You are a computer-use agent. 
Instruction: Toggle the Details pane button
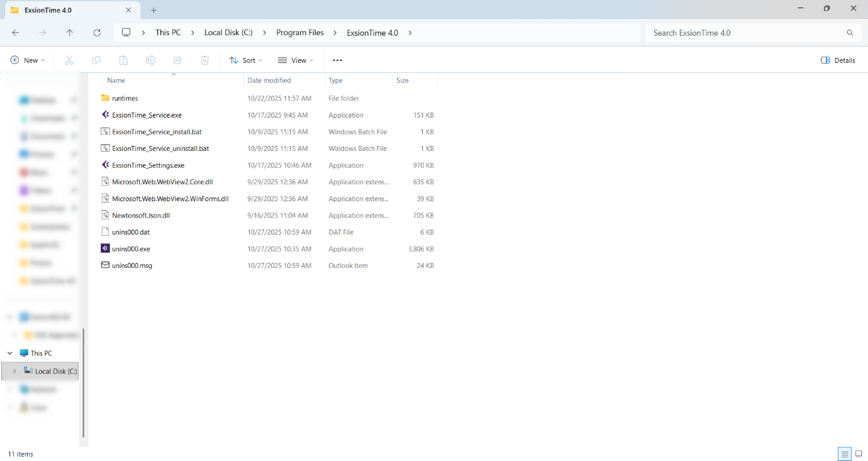coord(838,60)
